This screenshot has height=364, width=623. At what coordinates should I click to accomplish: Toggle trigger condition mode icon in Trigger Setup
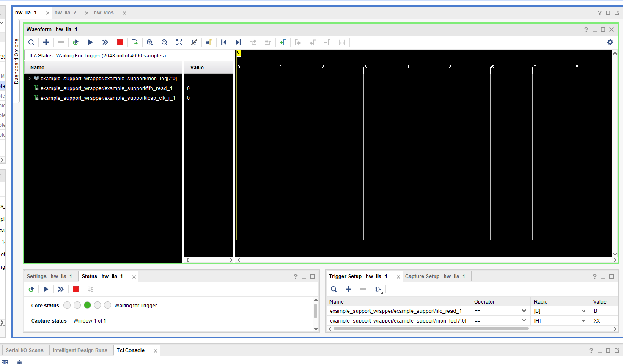click(378, 289)
